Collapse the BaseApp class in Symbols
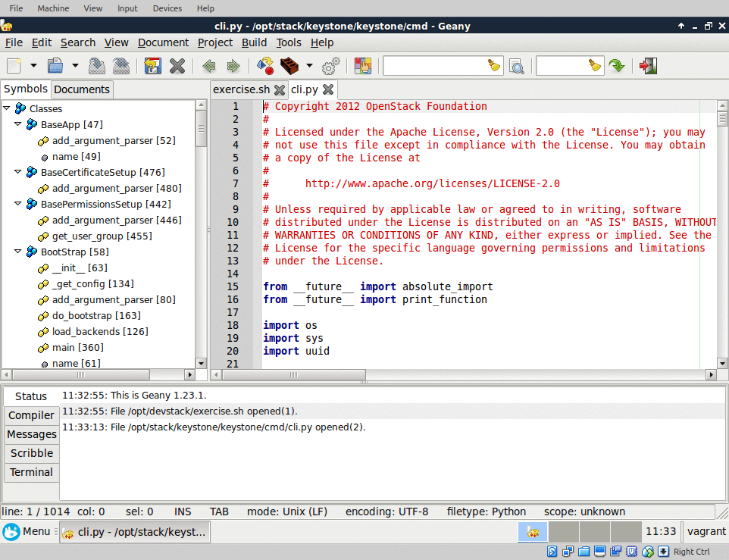729x560 pixels. [19, 124]
